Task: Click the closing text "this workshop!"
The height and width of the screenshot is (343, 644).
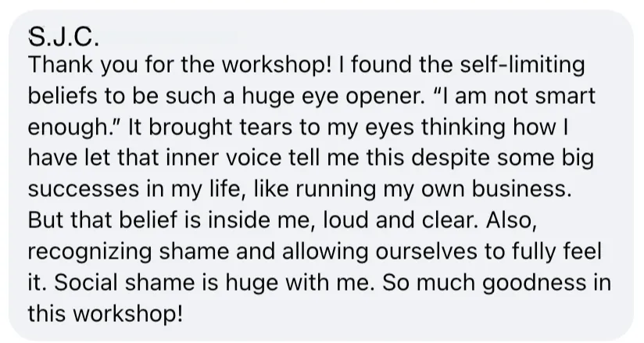Action: pos(106,314)
